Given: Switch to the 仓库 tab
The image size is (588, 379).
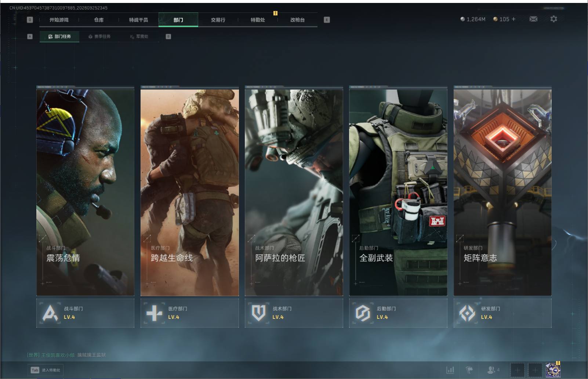Looking at the screenshot, I should tap(99, 20).
